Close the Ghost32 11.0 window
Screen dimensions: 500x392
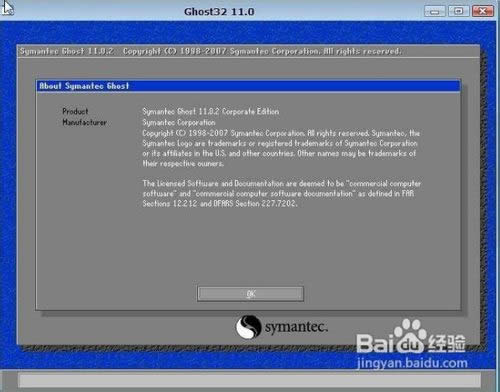click(483, 11)
